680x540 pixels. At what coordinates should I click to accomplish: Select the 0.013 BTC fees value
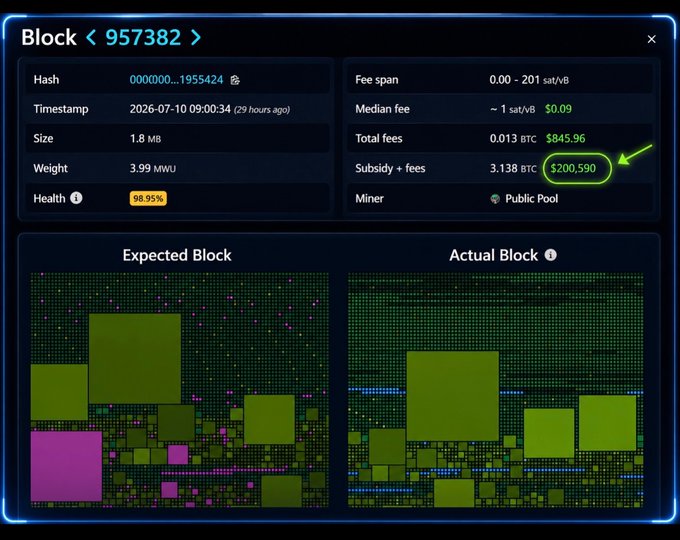[513, 138]
